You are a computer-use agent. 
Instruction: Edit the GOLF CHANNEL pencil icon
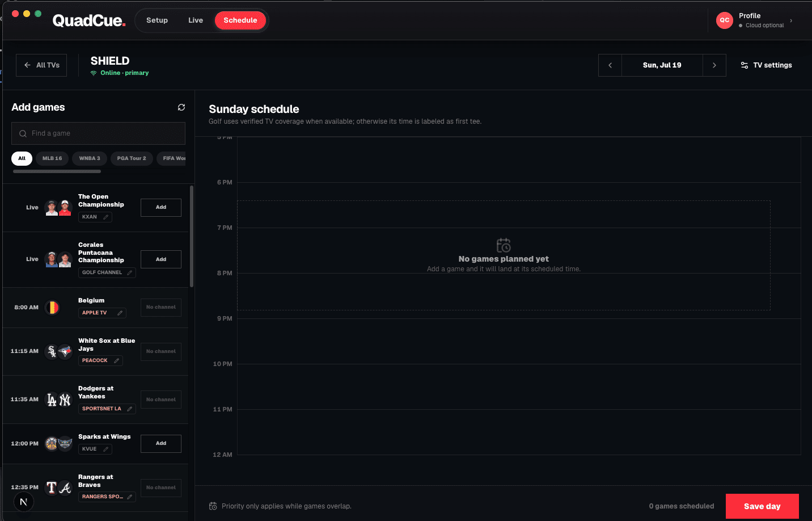click(x=130, y=272)
